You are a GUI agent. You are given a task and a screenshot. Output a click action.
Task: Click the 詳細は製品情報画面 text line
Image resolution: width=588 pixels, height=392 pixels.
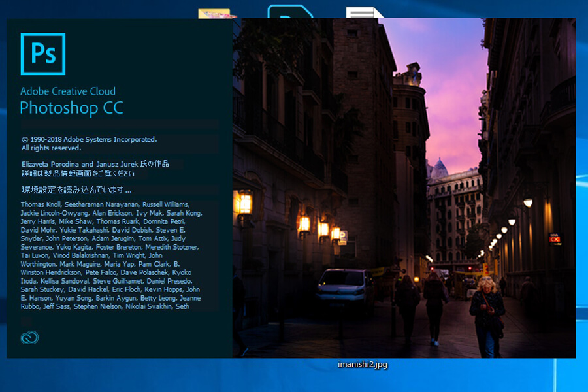[78, 174]
